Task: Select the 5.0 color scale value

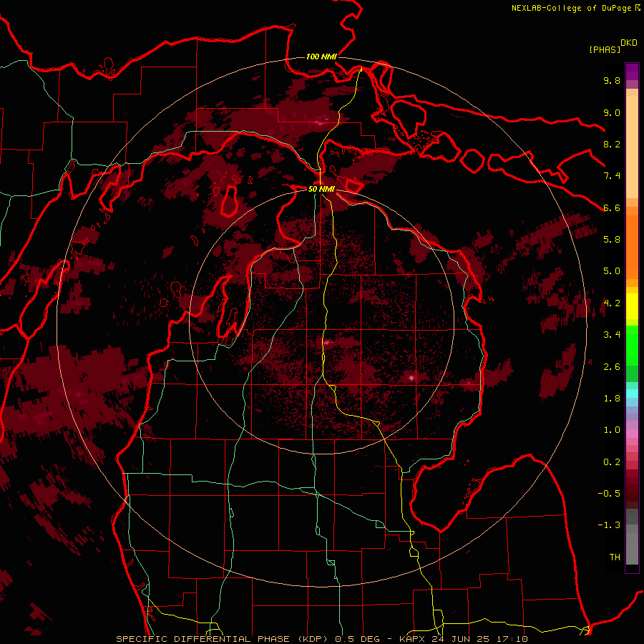Action: click(x=612, y=271)
